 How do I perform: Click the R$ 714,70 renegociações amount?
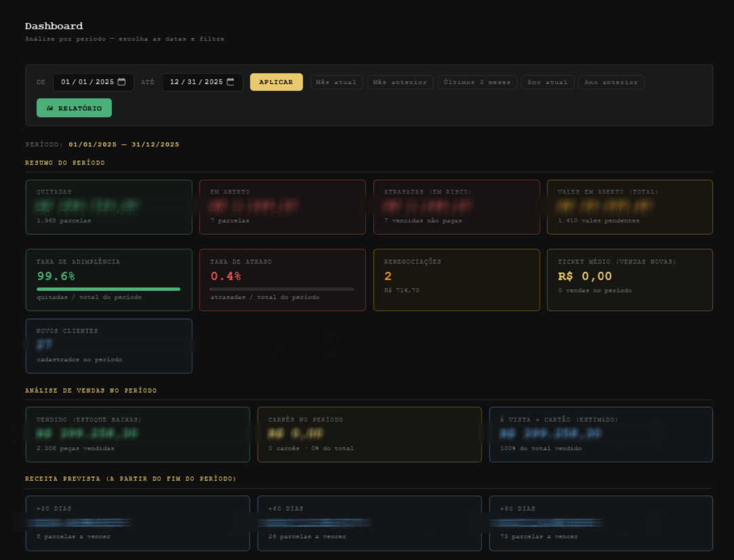point(402,290)
